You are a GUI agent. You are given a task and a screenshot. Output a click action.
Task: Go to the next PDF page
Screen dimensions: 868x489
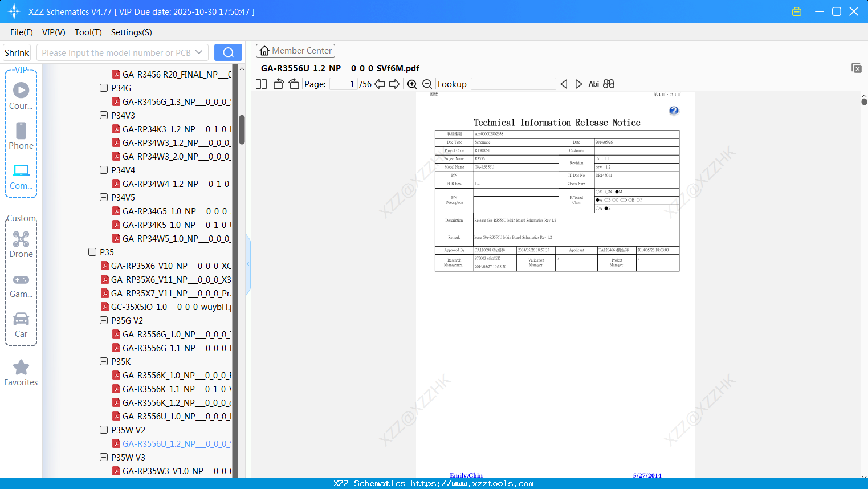[394, 84]
